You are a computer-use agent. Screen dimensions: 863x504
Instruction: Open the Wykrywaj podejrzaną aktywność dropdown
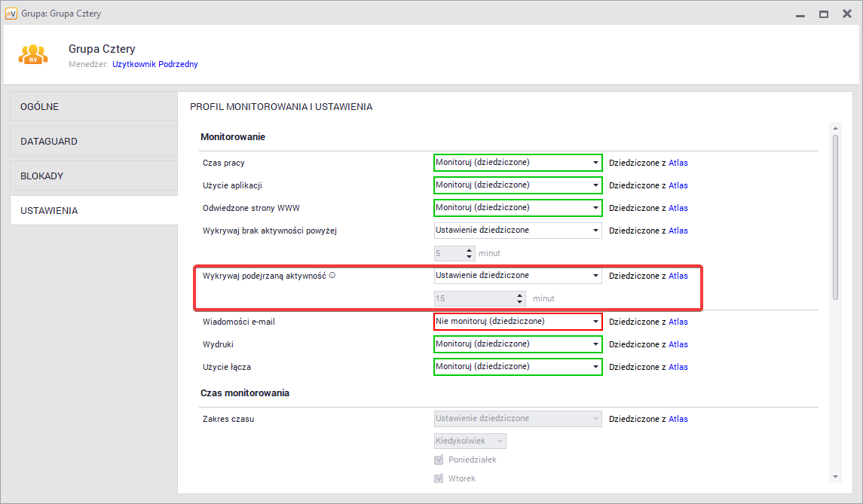pos(518,276)
